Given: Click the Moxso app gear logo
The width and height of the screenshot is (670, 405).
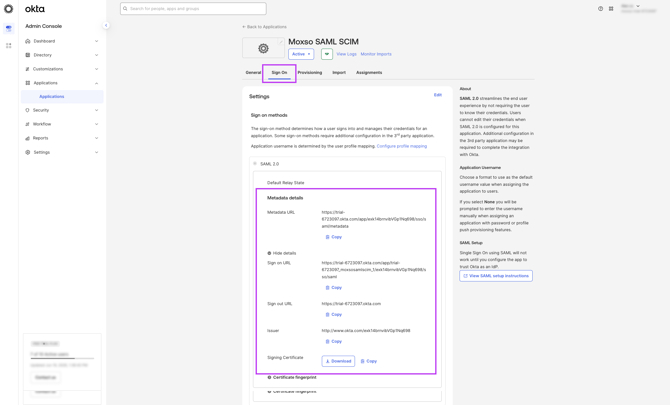Looking at the screenshot, I should tap(263, 48).
